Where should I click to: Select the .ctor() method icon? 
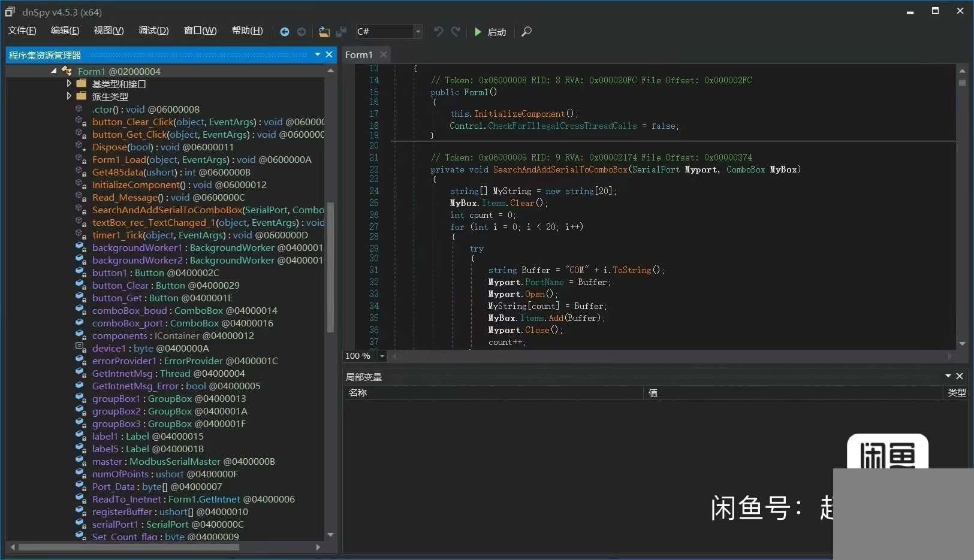[x=80, y=109]
